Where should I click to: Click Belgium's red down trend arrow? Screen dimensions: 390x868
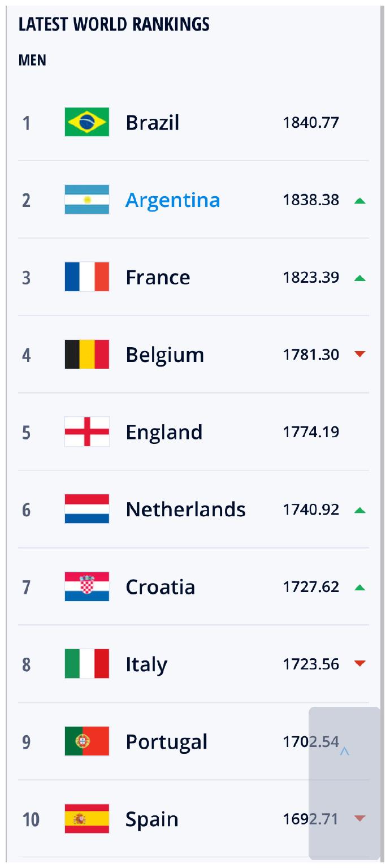click(360, 355)
